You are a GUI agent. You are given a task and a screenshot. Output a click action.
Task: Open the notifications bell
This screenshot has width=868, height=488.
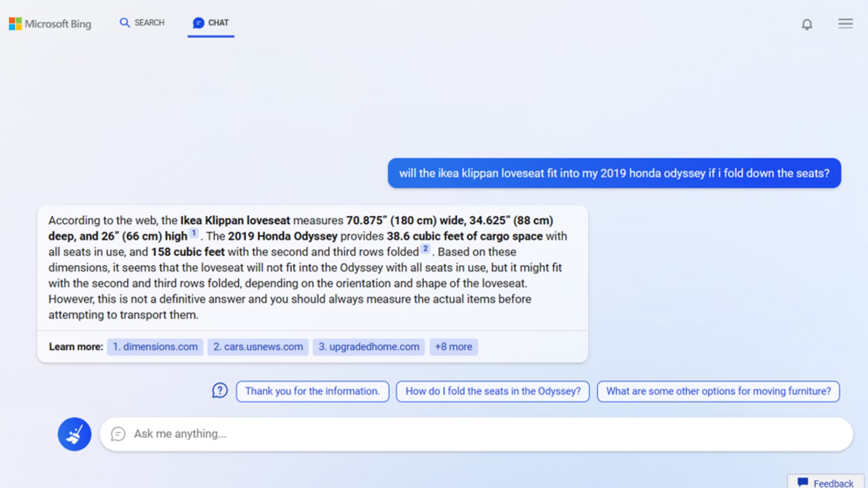coord(807,24)
